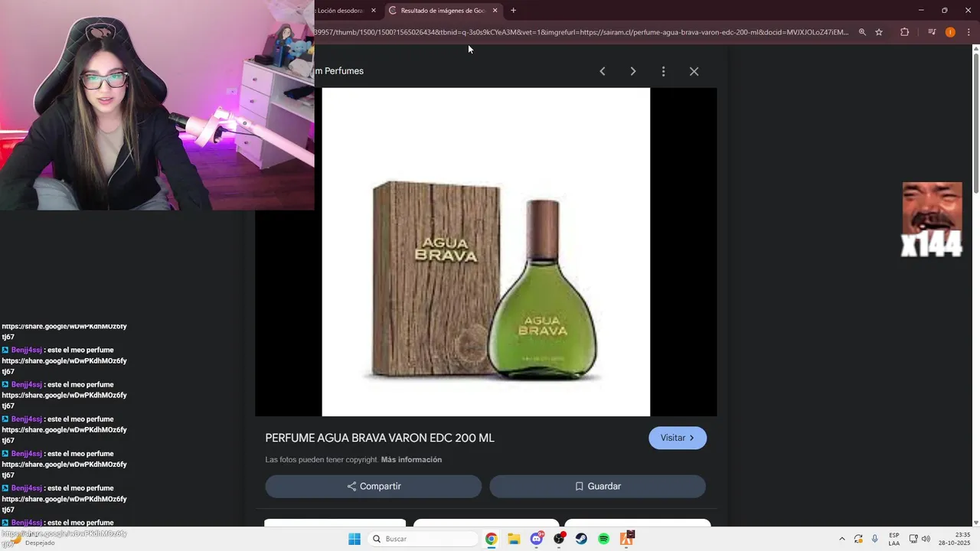
Task: Click the product title PERFUME AGUA BRAVA VARON
Action: 380,439
